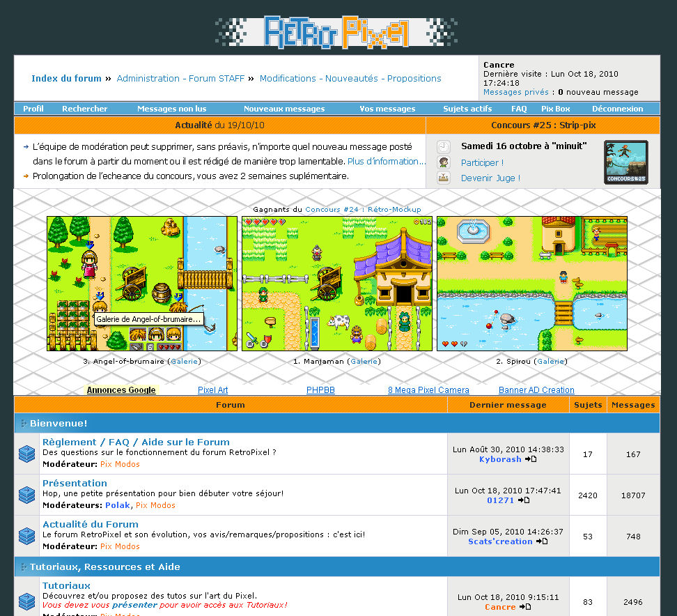Open Rechercher in navigation bar
The image size is (677, 616).
[85, 109]
